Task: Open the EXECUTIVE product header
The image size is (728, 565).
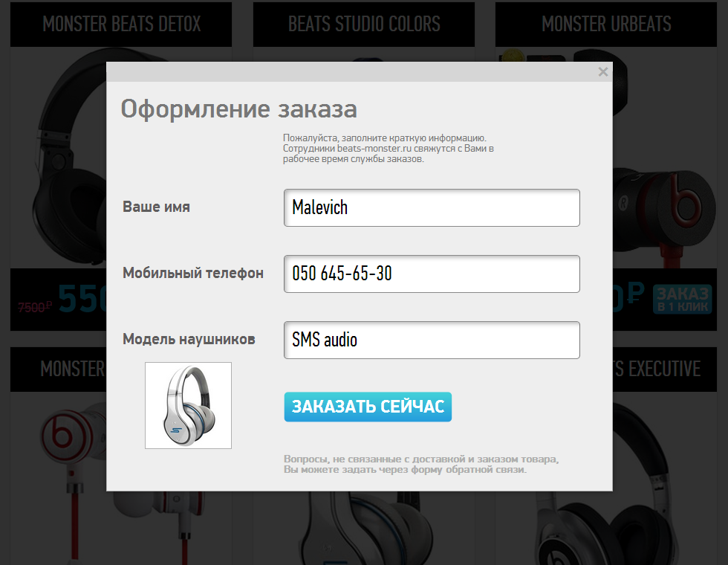Action: [x=665, y=369]
